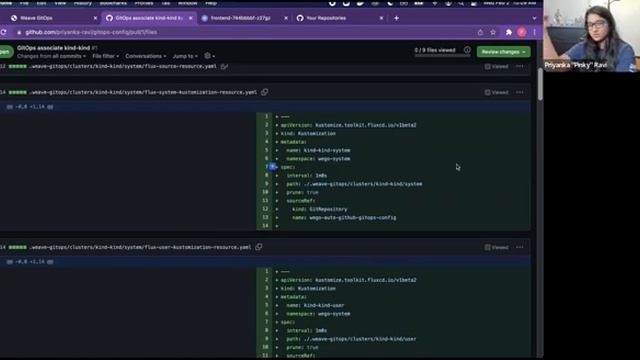Viewport: 640px width, 360px height.
Task: Click the github.com address bar URL
Action: (91, 32)
